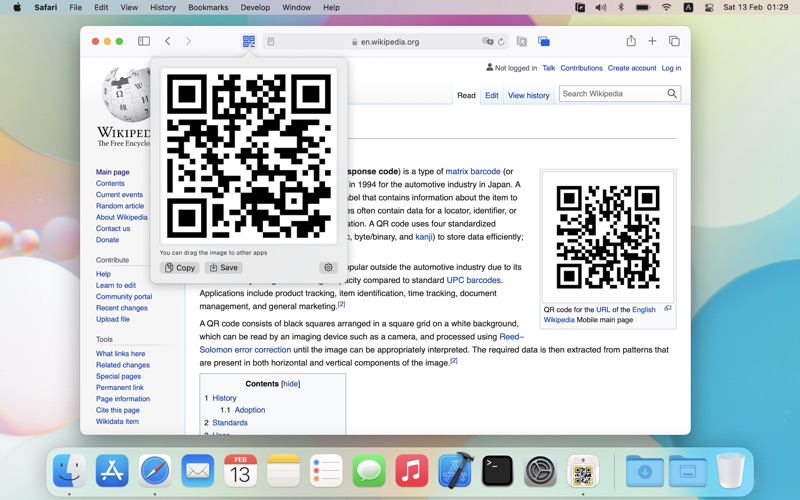Open the kanji link
The width and height of the screenshot is (800, 500).
(423, 237)
